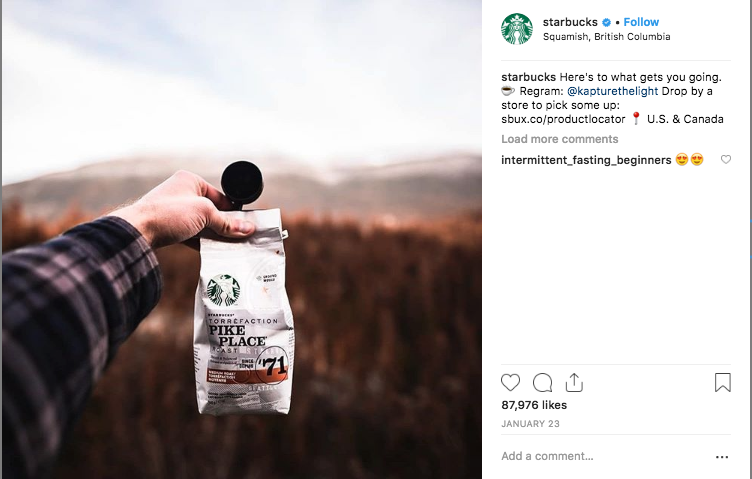This screenshot has height=479, width=752.
Task: Like the intermittent_fasting_beginners comment
Action: [x=726, y=159]
